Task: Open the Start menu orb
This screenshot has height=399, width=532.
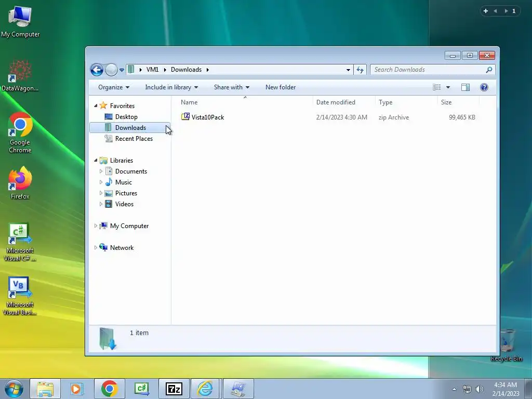Action: pos(14,389)
